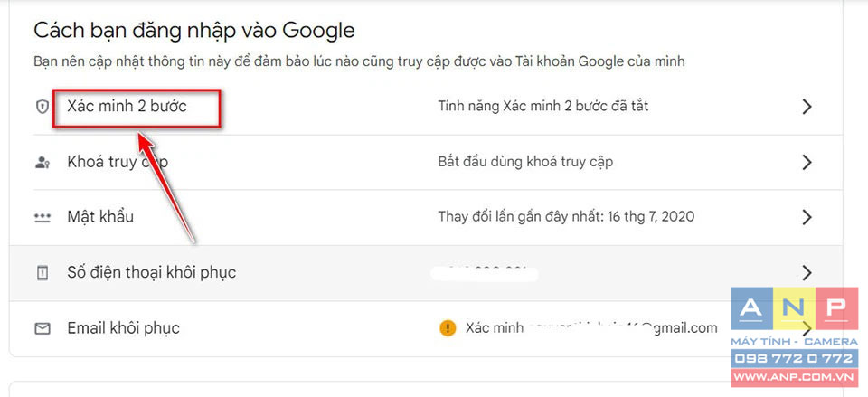Click the password last changed date text
Screen dimensions: 868x397
[x=566, y=216]
